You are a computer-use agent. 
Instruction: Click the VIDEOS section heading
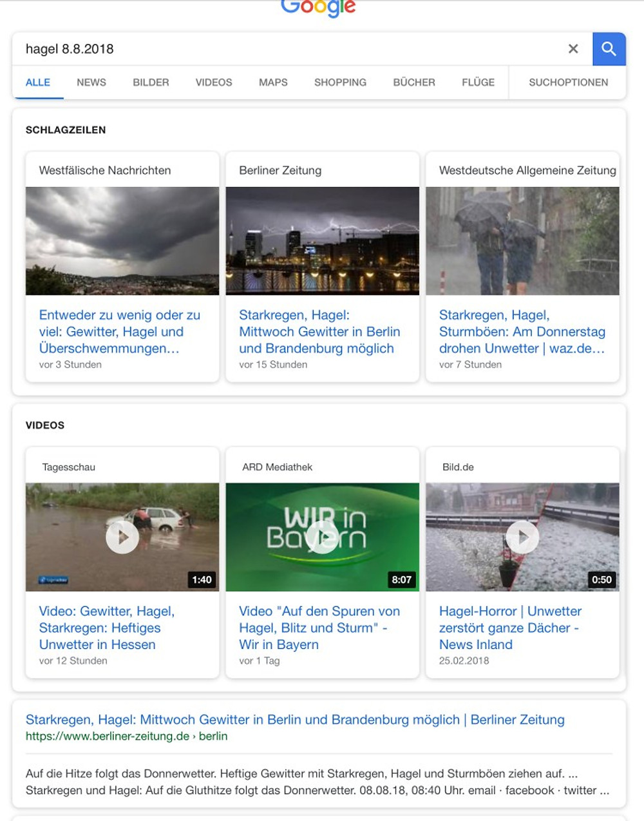point(45,425)
